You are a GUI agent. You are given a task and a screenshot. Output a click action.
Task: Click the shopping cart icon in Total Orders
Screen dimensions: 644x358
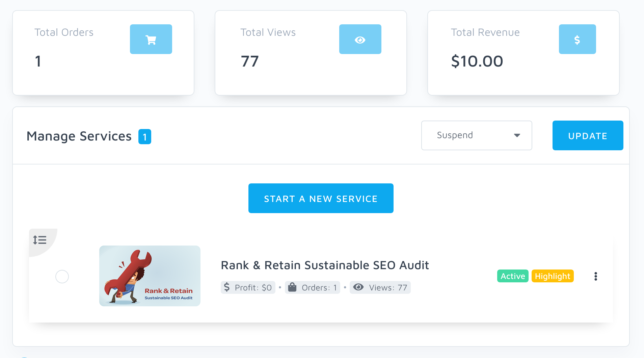pos(151,40)
